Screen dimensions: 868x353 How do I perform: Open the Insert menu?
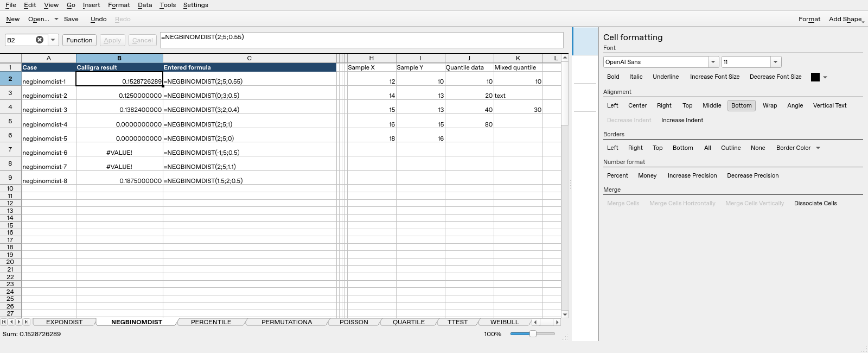(91, 5)
